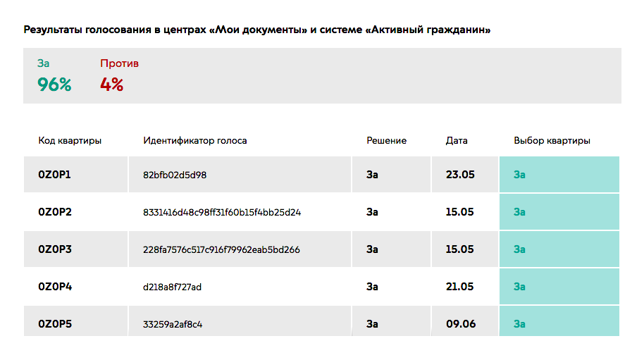644x360 pixels.
Task: Select apartment code 0Z0P2
Action: tap(55, 212)
